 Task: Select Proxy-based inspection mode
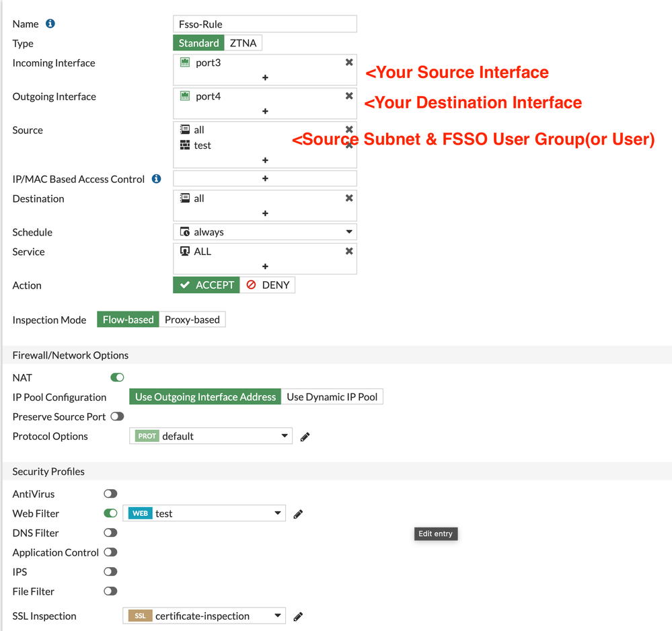[x=192, y=320]
